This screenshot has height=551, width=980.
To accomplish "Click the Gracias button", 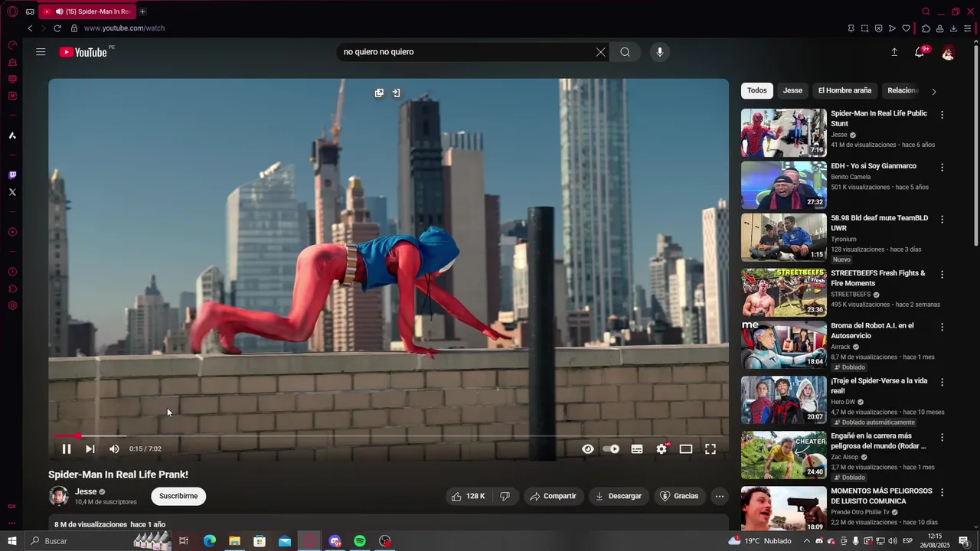I will (679, 496).
